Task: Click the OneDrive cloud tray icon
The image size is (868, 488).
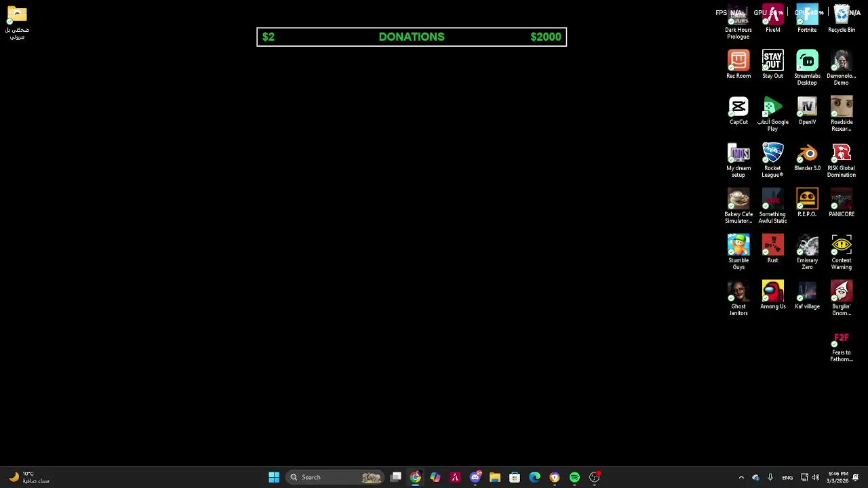Action: tap(756, 477)
